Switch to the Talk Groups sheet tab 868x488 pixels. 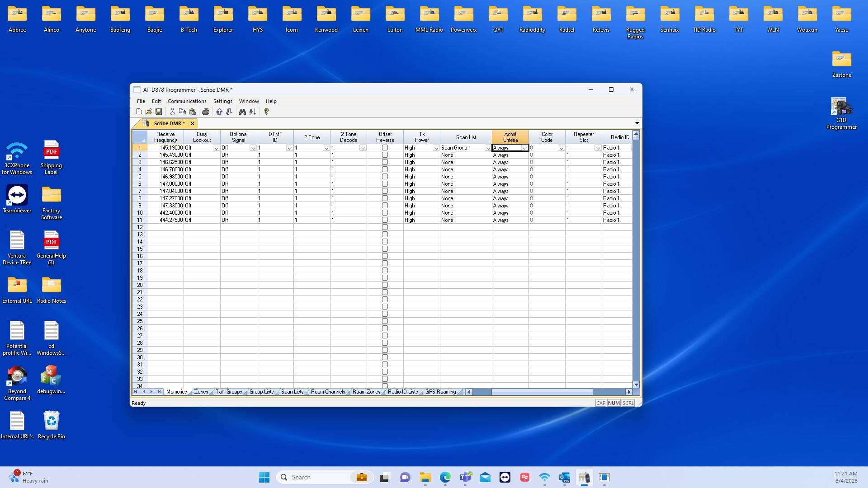229,392
